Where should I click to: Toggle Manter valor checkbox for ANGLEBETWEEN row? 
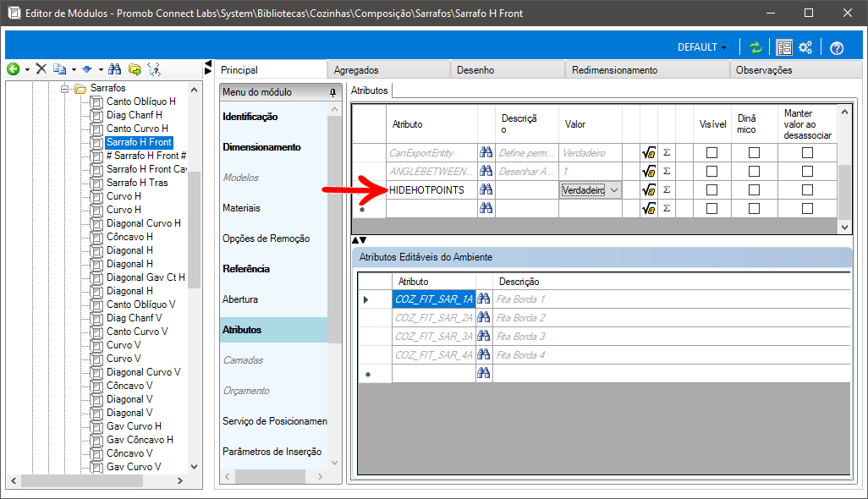coord(808,172)
